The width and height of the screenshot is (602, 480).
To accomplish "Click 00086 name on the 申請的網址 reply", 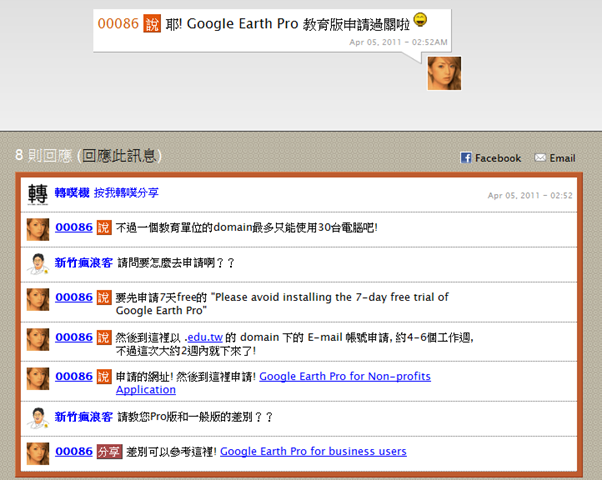I will point(74,376).
